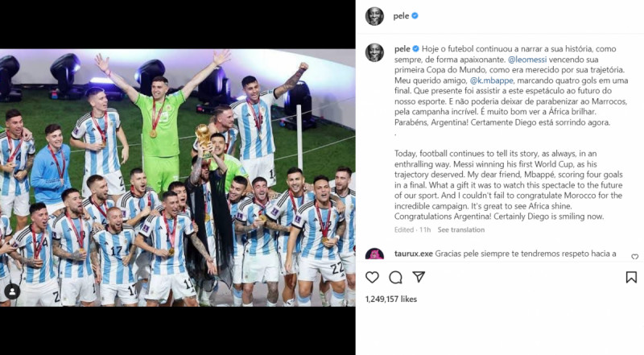Viewport: 644px width, 355px height.
Task: Like the post with the heart icon
Action: pos(372,278)
